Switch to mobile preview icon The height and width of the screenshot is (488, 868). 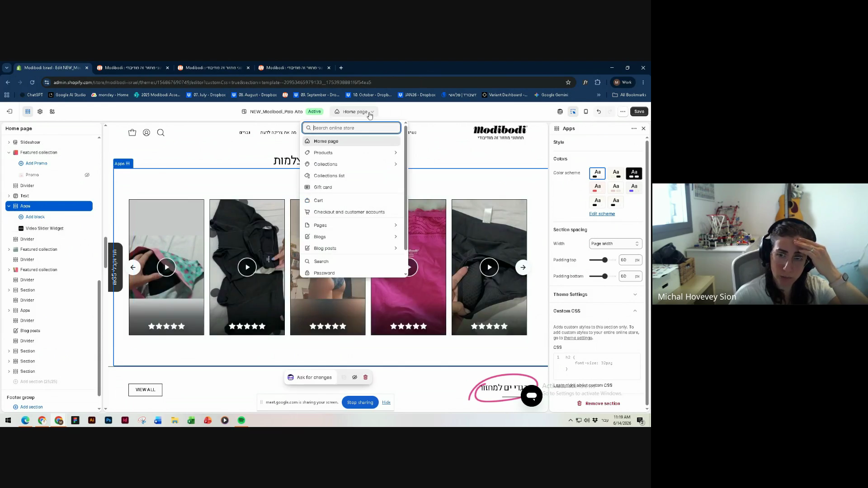(x=586, y=112)
